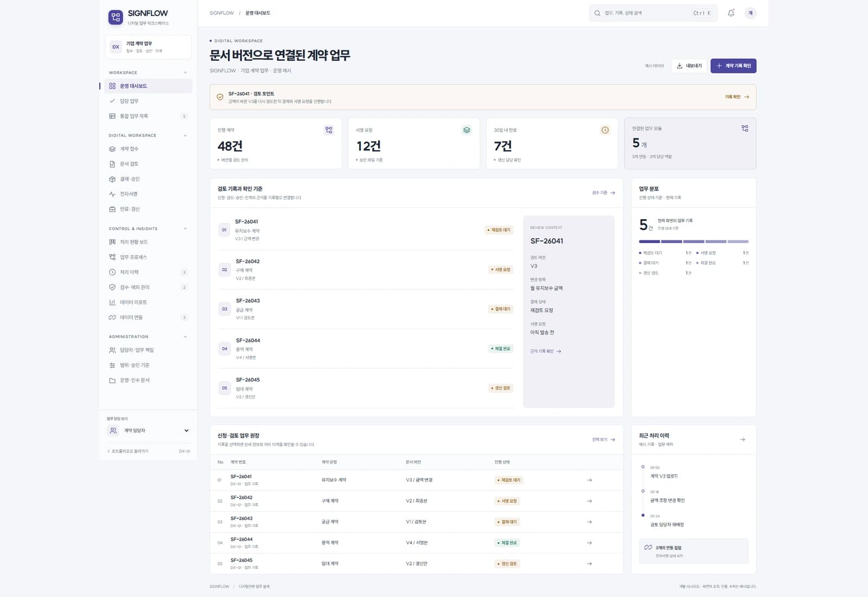Image resolution: width=868 pixels, height=597 pixels.
Task: Open the 기업 계약 업무 workspace selector
Action: [x=148, y=47]
